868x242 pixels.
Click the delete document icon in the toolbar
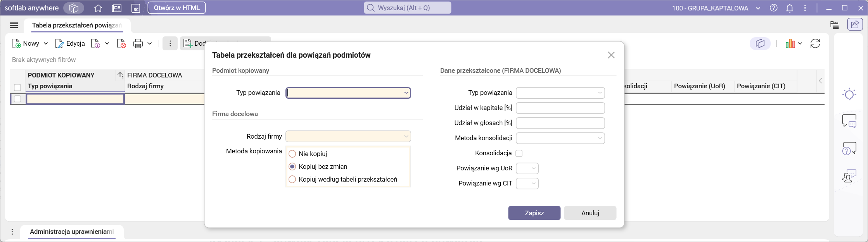[x=121, y=43]
